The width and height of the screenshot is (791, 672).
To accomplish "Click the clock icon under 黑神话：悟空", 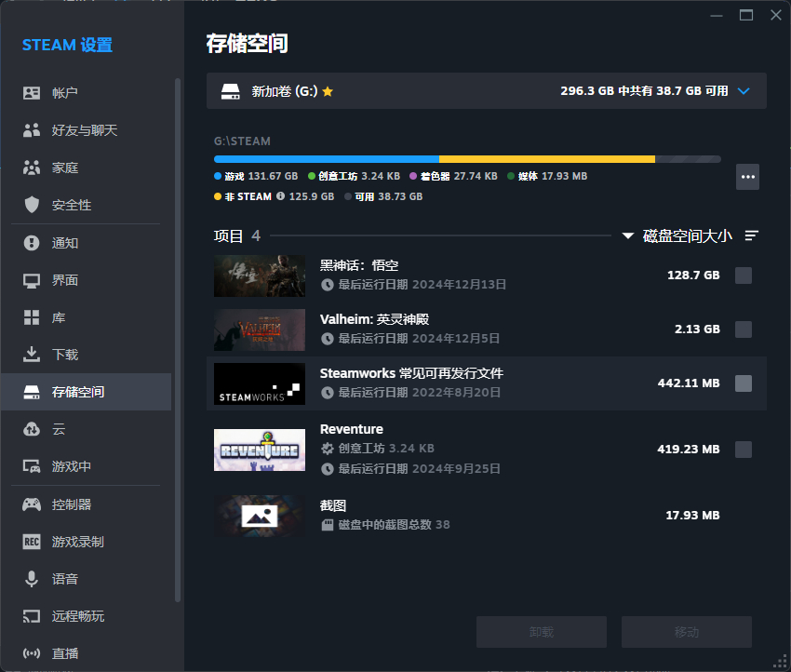I will [328, 285].
